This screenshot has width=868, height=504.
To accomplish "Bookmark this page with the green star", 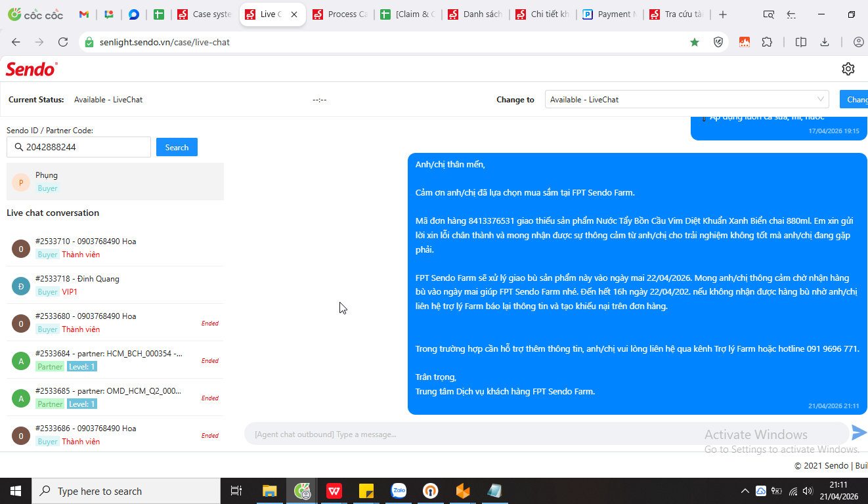I will click(x=695, y=42).
